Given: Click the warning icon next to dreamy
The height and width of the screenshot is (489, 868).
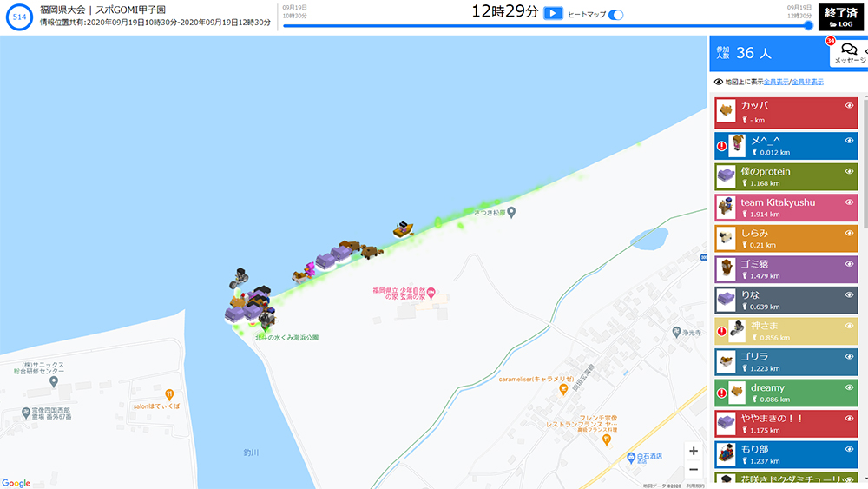Looking at the screenshot, I should 721,393.
